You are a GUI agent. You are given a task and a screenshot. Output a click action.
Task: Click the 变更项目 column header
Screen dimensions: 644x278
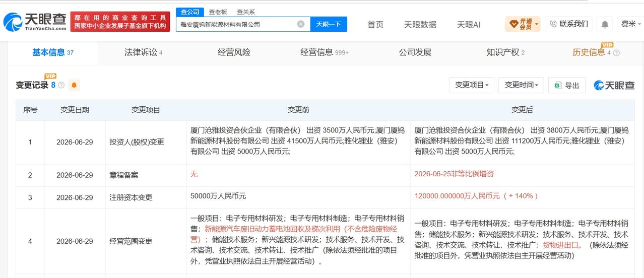(146, 110)
